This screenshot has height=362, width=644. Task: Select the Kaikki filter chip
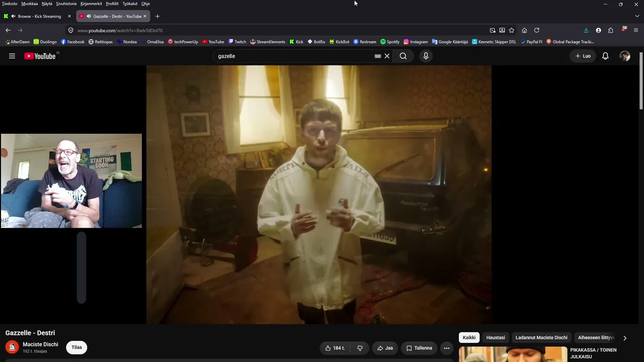469,338
